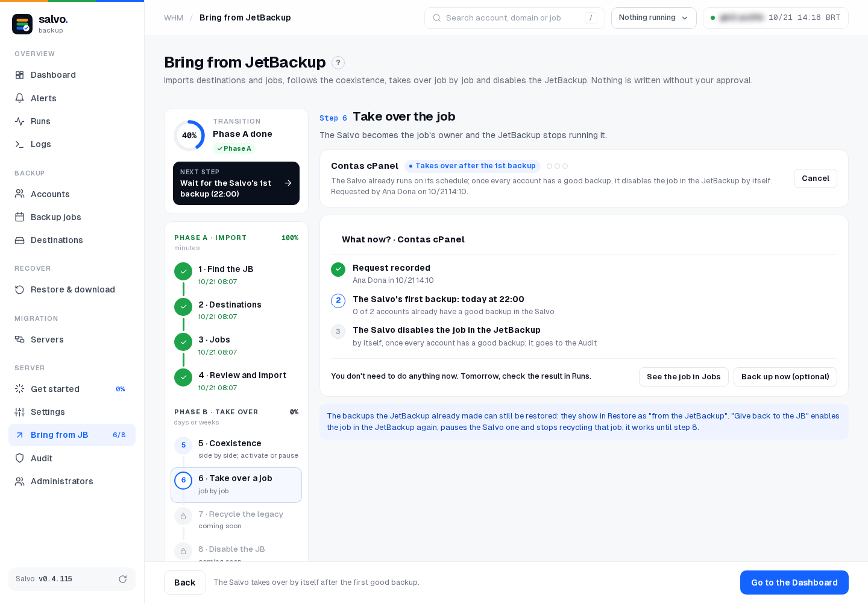The width and height of the screenshot is (868, 603).
Task: Click Go to the Dashboard button
Action: [x=794, y=582]
